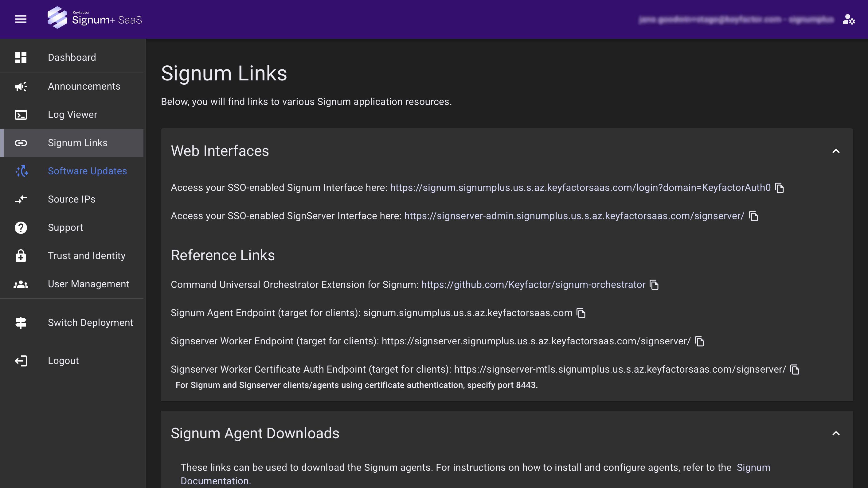Screen dimensions: 868x488
Task: Open the user account settings icon
Action: pos(848,19)
